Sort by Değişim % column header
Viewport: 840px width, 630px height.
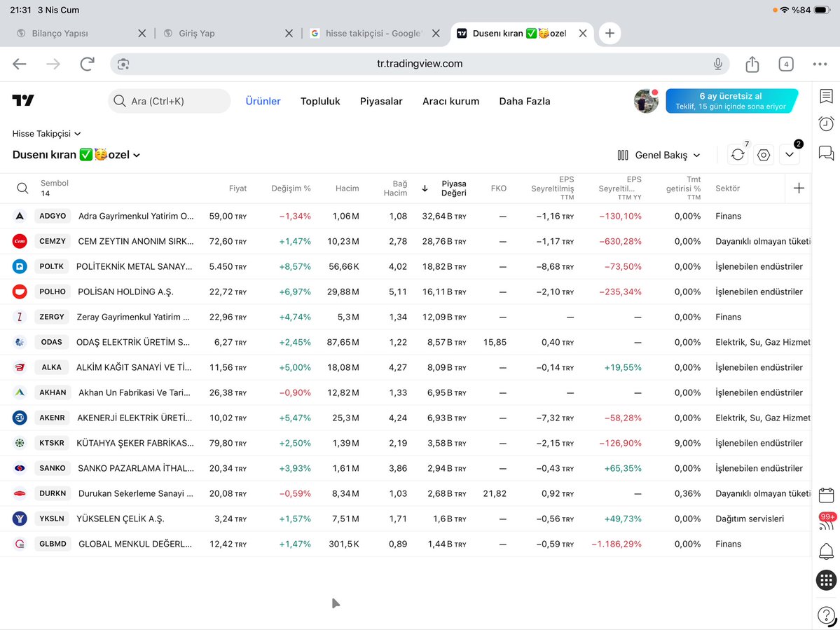point(291,188)
